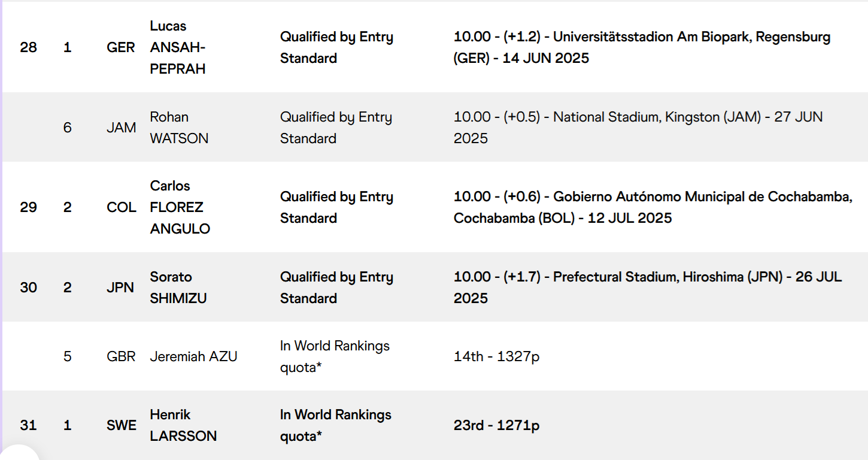
Task: Select the 23rd - 1271p ranking value
Action: pos(497,425)
